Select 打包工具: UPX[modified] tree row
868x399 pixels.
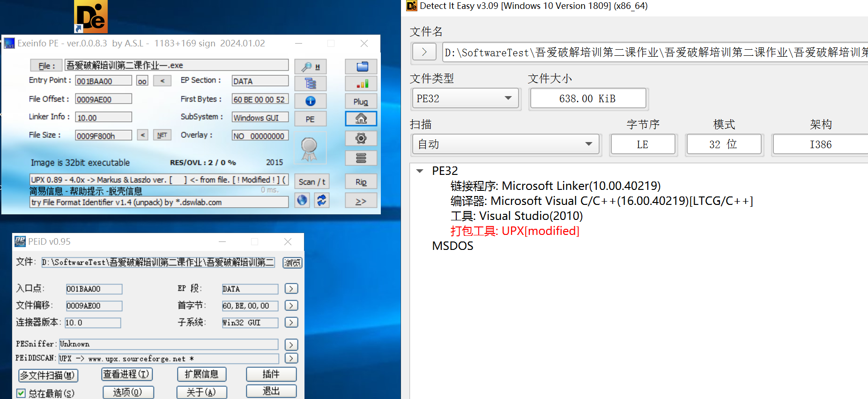515,231
